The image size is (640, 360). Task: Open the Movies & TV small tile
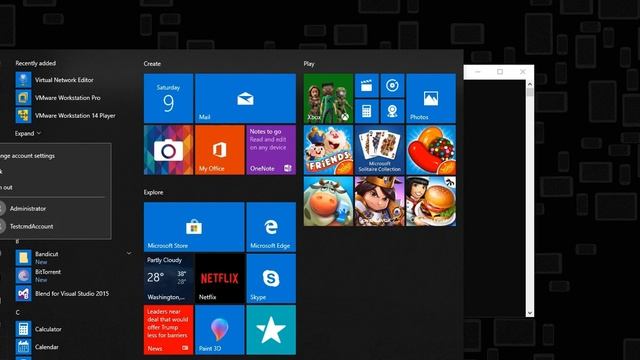pos(367,86)
